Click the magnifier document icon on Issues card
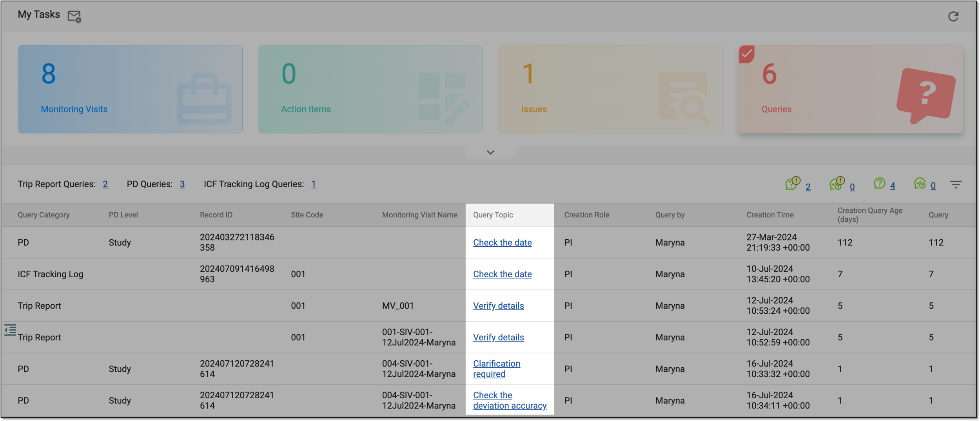The height and width of the screenshot is (421, 980). (x=684, y=98)
